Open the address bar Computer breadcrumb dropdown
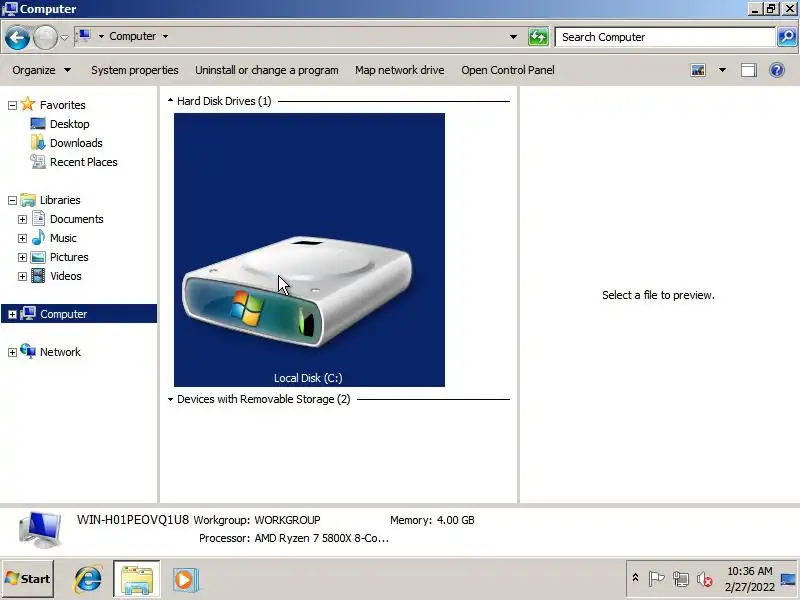This screenshot has width=800, height=600. [x=165, y=36]
